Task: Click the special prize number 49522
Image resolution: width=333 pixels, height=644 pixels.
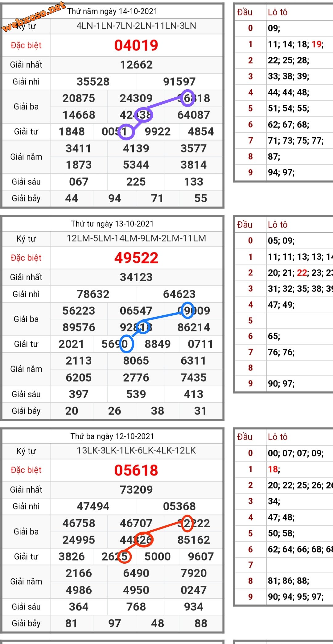Action: coord(136,258)
